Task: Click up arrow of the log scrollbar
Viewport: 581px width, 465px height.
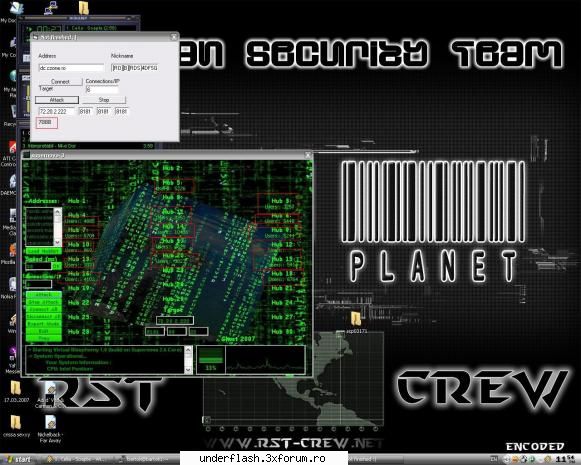Action: tap(188, 350)
